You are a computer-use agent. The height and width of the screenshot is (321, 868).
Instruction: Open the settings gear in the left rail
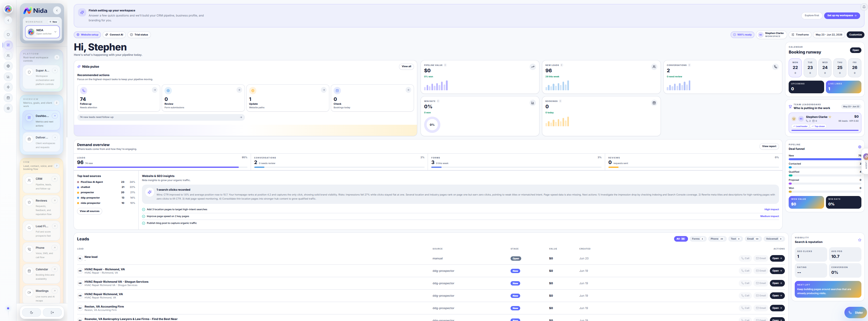click(x=8, y=108)
